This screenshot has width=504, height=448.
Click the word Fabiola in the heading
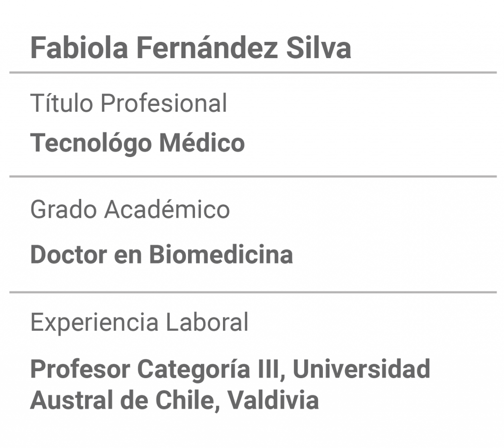pyautogui.click(x=79, y=48)
